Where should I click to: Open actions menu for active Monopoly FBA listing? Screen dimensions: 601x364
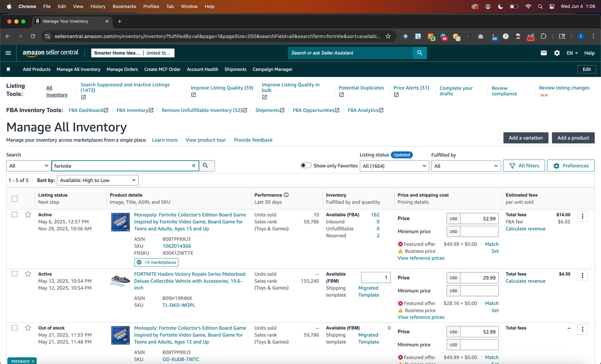coord(583,216)
